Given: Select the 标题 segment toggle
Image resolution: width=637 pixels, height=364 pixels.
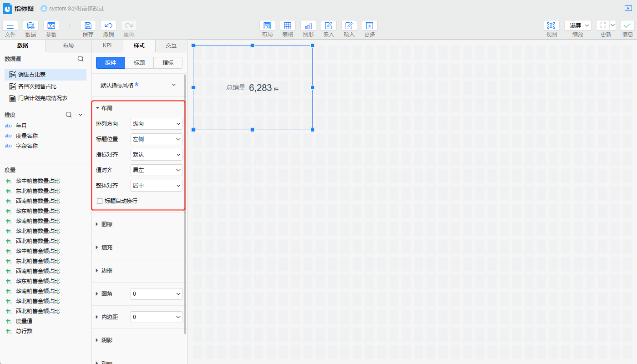Looking at the screenshot, I should click(139, 63).
